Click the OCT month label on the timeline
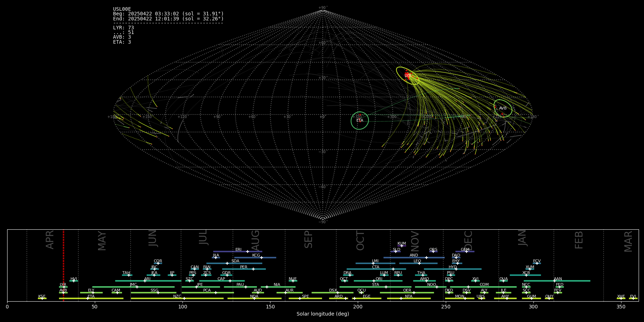The height and width of the screenshot is (322, 644). click(x=360, y=240)
